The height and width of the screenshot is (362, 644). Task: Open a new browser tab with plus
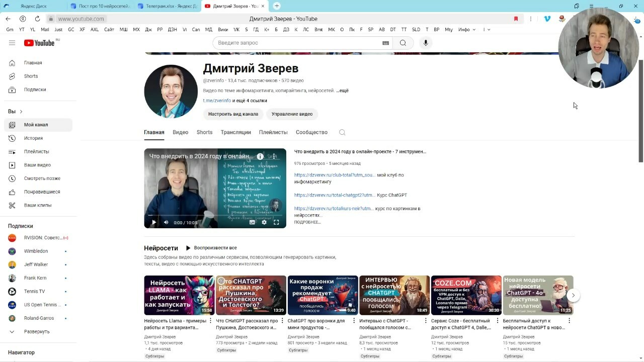[277, 6]
